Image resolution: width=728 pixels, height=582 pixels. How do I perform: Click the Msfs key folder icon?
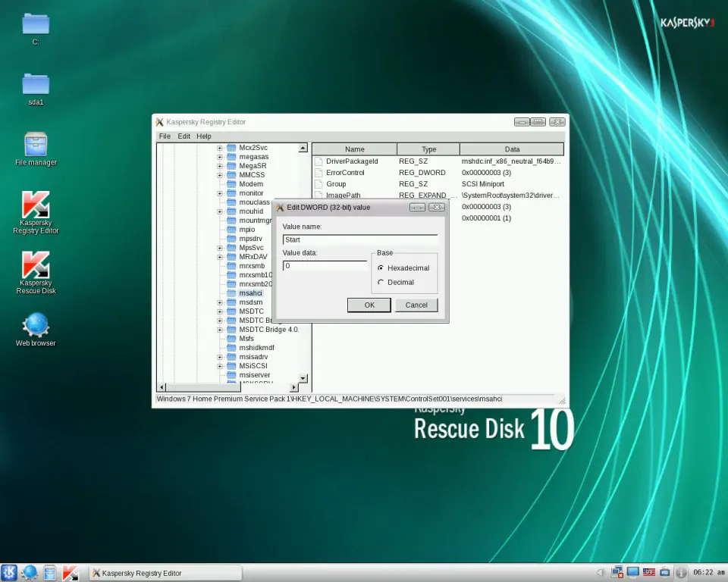click(x=232, y=339)
